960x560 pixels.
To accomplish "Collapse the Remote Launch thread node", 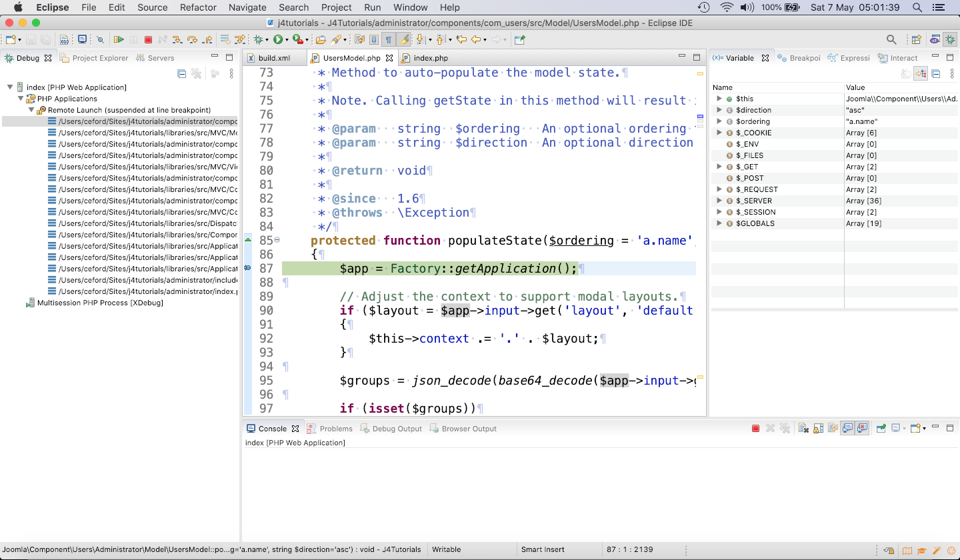I will pyautogui.click(x=31, y=110).
